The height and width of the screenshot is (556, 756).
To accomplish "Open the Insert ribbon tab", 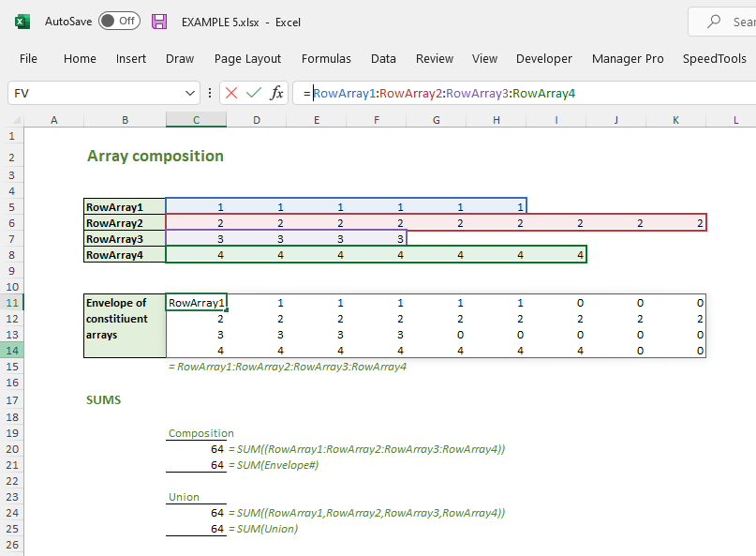I will pyautogui.click(x=130, y=58).
